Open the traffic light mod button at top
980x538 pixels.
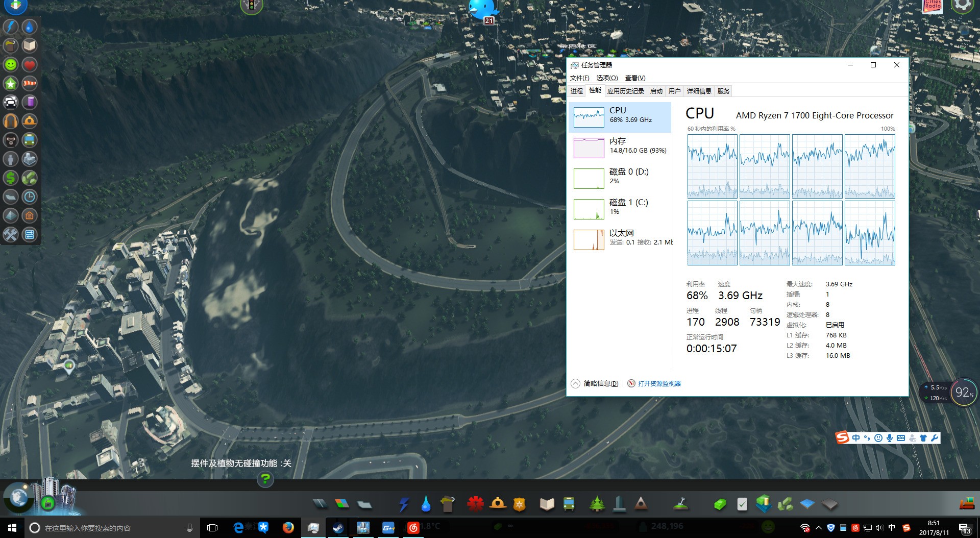point(251,6)
